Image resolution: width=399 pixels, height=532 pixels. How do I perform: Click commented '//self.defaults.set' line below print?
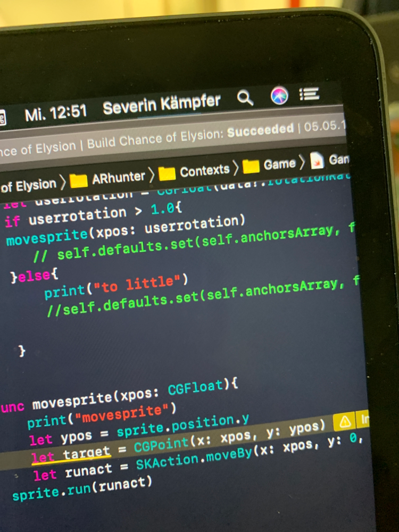point(203,295)
